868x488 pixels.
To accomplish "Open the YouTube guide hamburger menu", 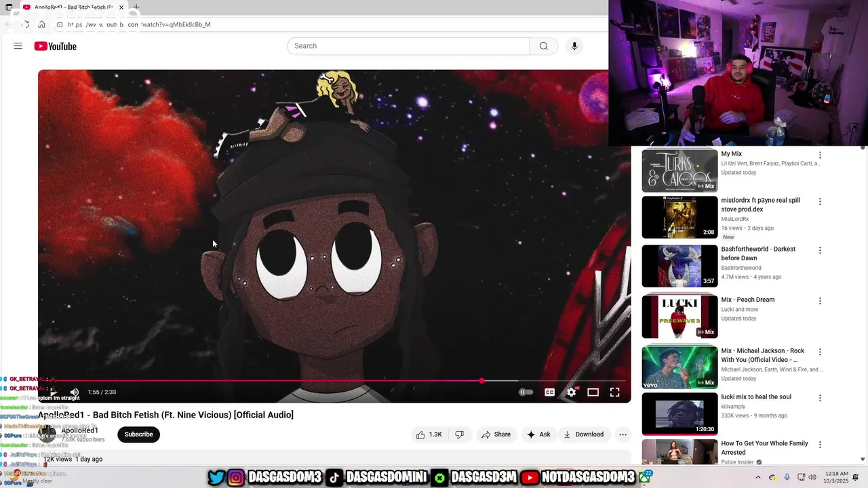I will tap(18, 46).
